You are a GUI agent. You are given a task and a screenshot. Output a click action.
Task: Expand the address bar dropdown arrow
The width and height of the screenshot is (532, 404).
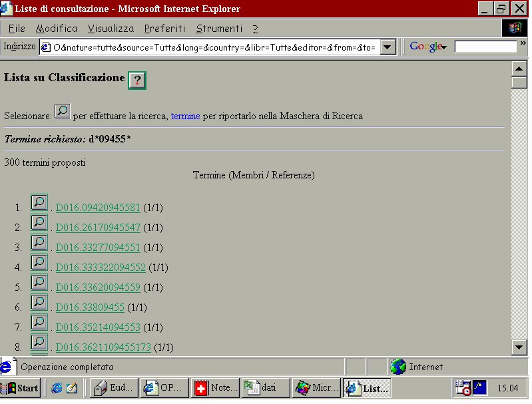388,47
